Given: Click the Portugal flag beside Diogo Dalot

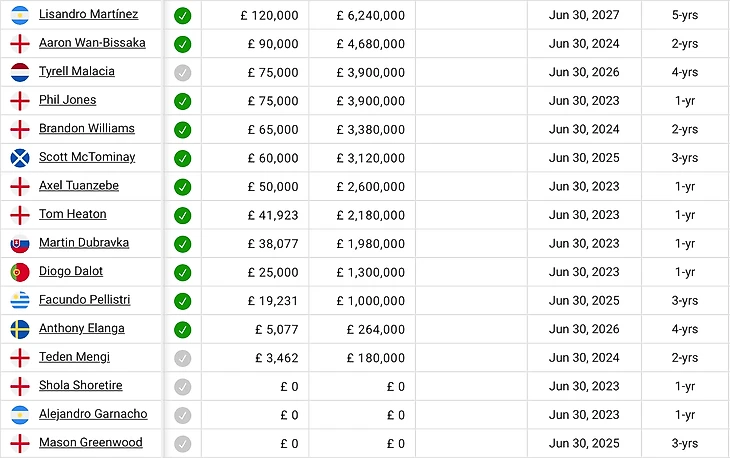Looking at the screenshot, I should [19, 272].
